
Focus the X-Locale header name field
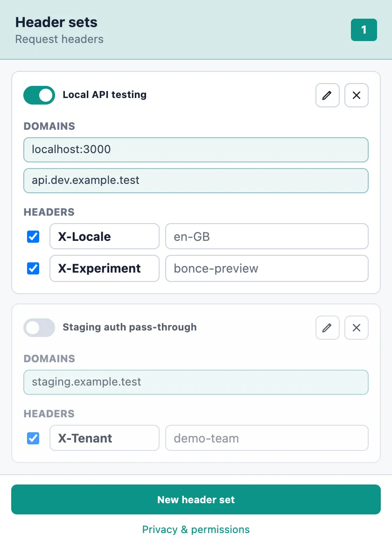pyautogui.click(x=105, y=237)
